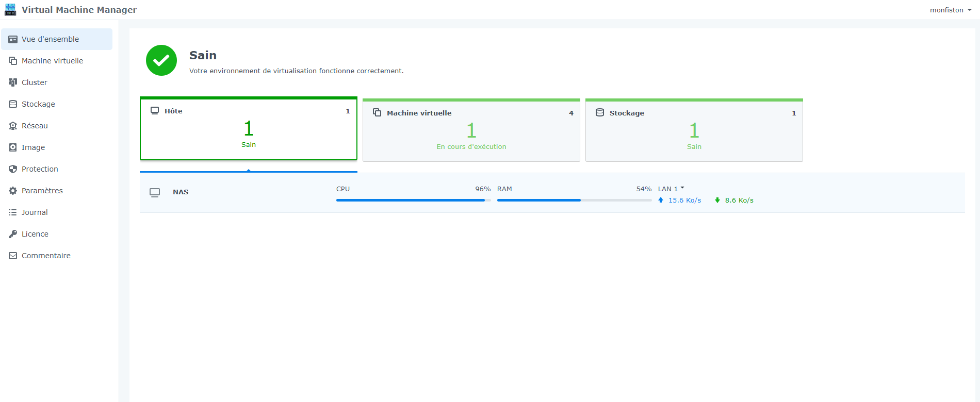Open the monfiston user dropdown
This screenshot has width=980, height=402.
(x=951, y=10)
